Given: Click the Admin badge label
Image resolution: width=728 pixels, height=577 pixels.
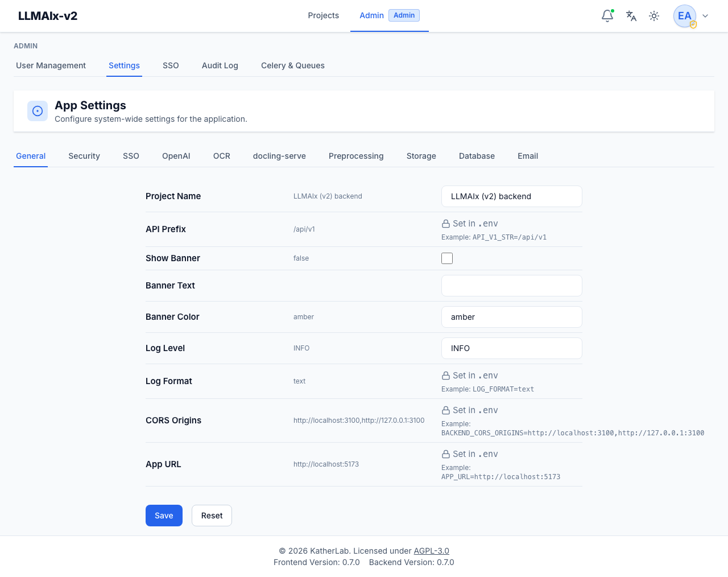Looking at the screenshot, I should point(404,15).
